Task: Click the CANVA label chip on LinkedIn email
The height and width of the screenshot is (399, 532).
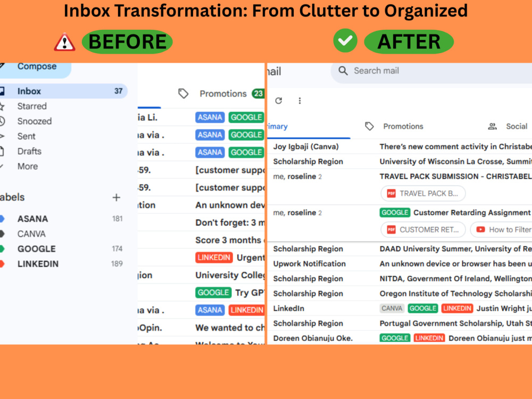Action: coord(392,309)
